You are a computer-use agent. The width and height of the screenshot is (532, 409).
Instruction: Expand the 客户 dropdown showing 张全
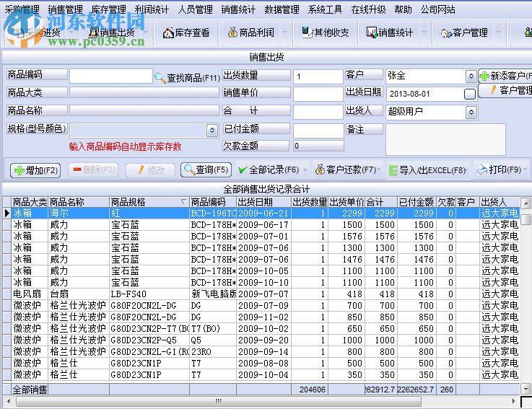471,76
